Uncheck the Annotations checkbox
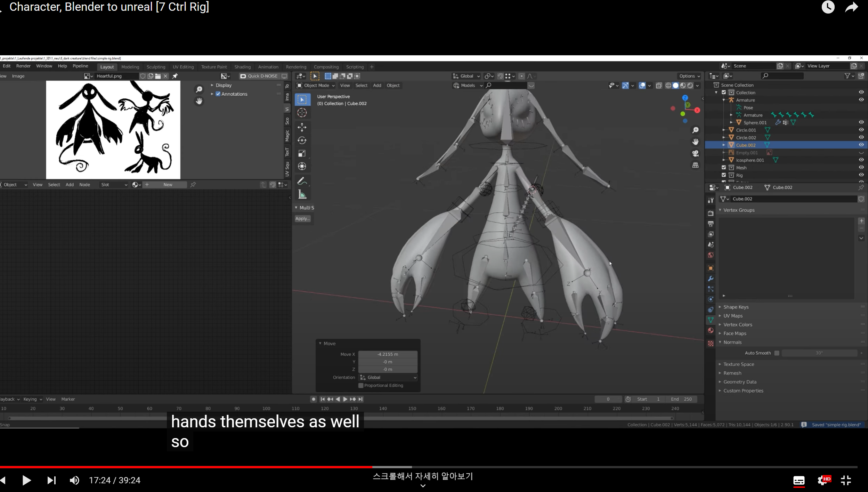 tap(218, 94)
